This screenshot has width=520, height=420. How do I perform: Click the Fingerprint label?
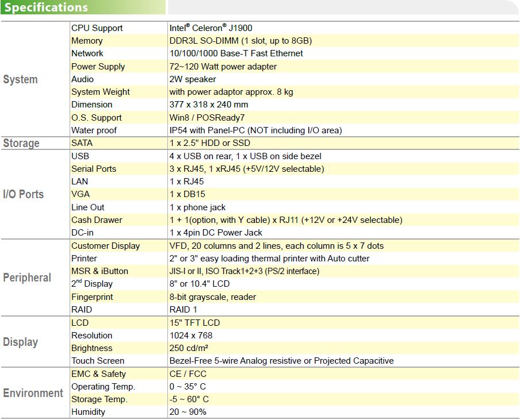92,297
